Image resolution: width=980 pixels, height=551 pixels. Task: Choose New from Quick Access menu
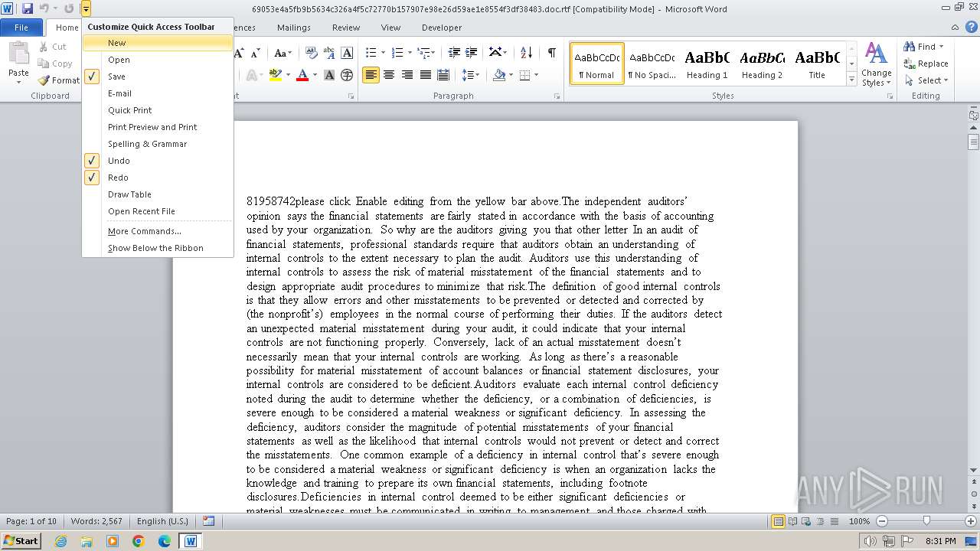pos(157,43)
